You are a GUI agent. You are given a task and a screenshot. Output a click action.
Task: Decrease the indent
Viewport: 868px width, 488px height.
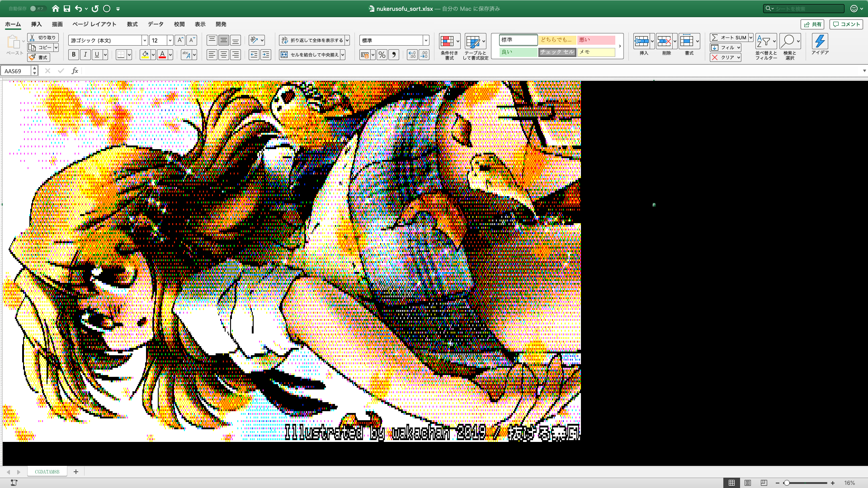click(254, 55)
